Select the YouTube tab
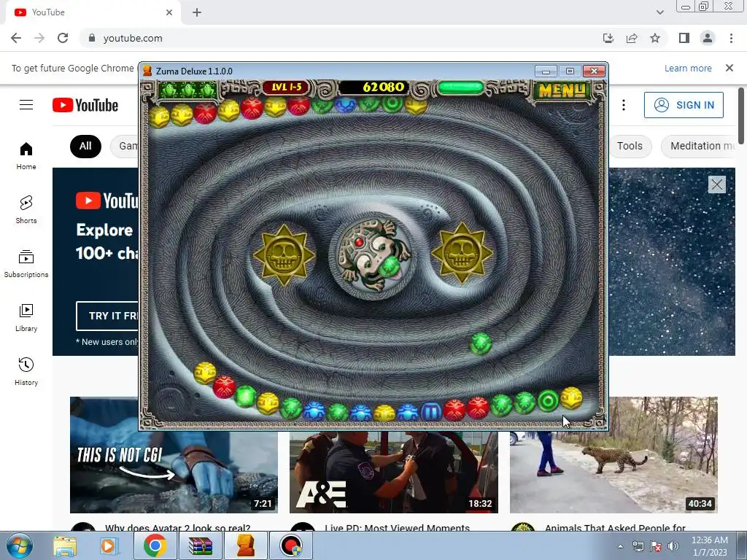This screenshot has height=560, width=747. pyautogui.click(x=93, y=12)
